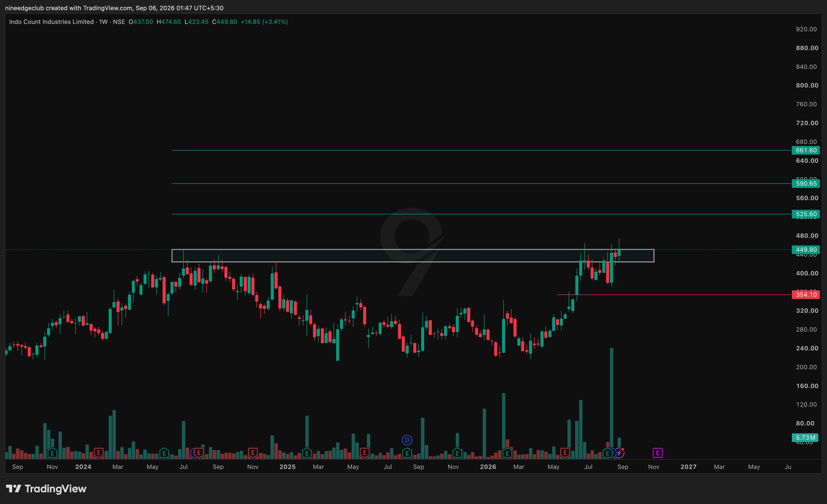Screen dimensions: 827x504
Task: Click the low value L423.45
Action: click(196, 22)
